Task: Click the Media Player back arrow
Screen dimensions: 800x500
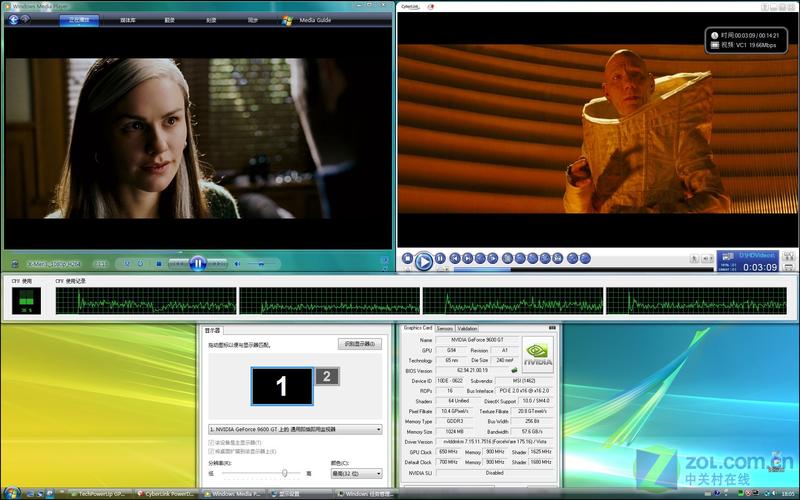Action: [14, 19]
